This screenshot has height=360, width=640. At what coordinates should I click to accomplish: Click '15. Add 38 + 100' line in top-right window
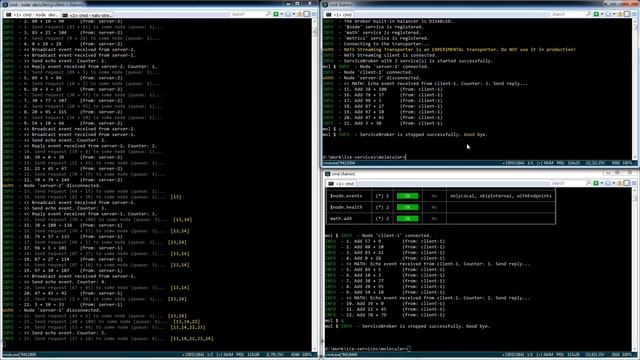pos(393,89)
